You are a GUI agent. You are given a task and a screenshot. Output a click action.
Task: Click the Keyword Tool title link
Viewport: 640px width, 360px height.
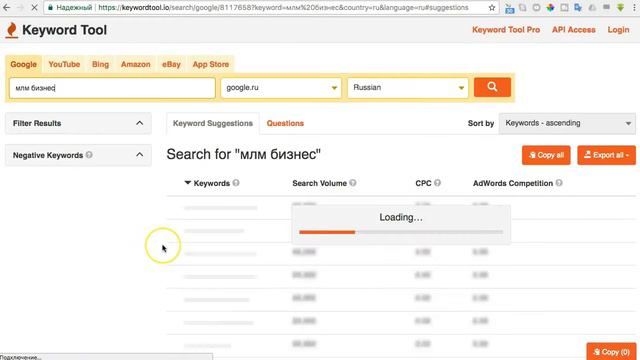click(x=64, y=30)
